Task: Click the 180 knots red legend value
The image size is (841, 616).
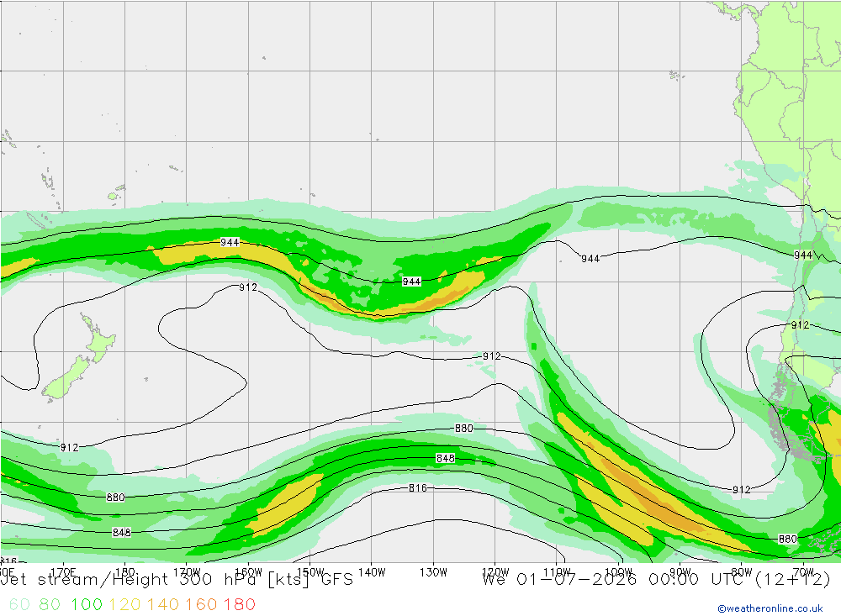Action: pyautogui.click(x=239, y=605)
